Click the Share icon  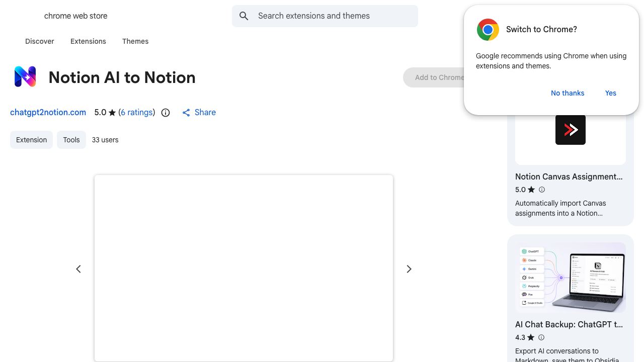click(x=186, y=113)
